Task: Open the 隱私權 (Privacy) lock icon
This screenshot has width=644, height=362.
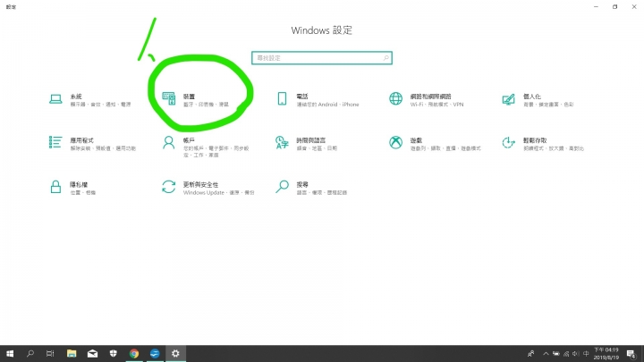Action: 55,187
